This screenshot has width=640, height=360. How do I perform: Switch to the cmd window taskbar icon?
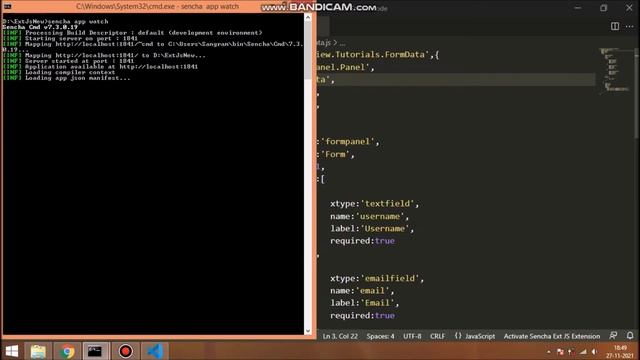pos(95,351)
